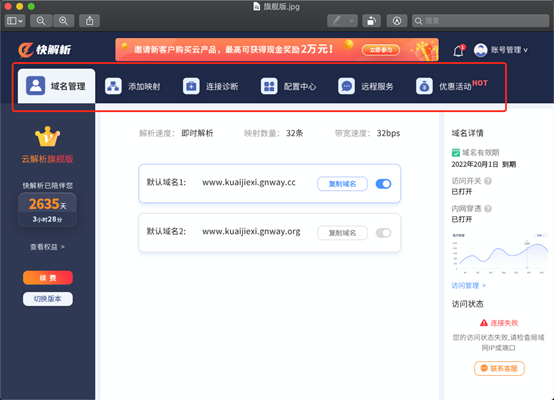The image size is (554, 400).
Task: Click the 切换版本 button
Action: click(48, 299)
